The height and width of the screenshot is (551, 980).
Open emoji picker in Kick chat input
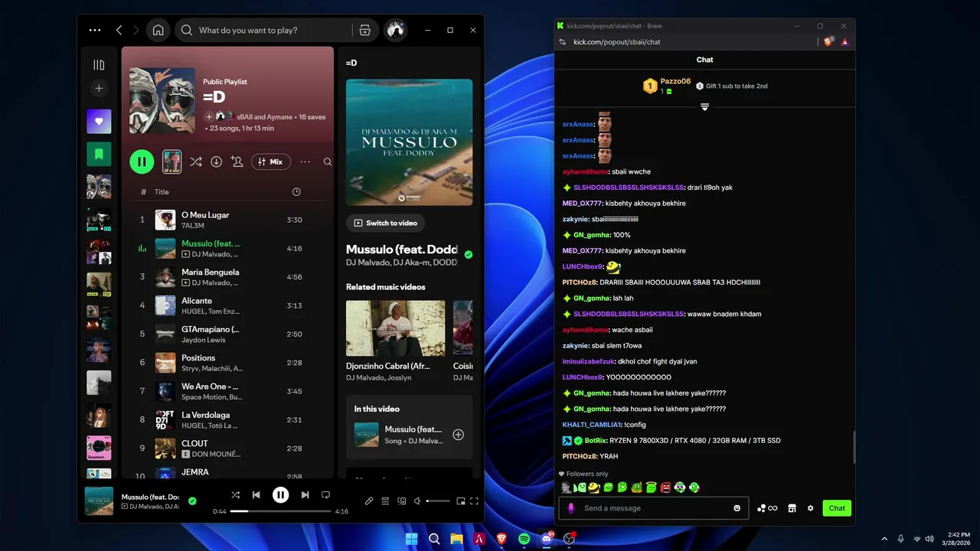click(737, 508)
